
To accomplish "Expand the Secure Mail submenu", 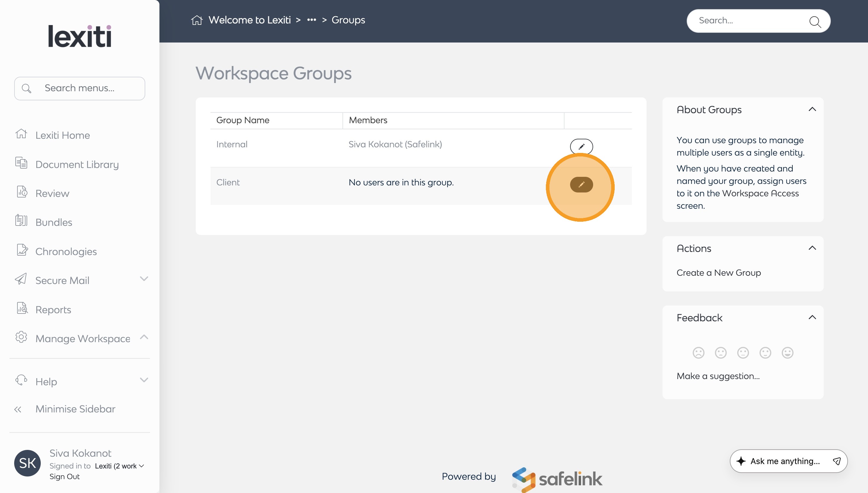I will click(144, 279).
